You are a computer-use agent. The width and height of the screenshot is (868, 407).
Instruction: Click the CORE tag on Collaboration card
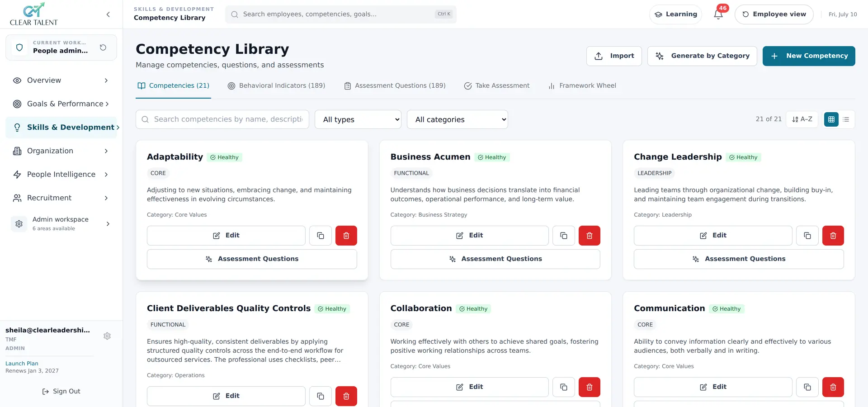click(x=401, y=325)
